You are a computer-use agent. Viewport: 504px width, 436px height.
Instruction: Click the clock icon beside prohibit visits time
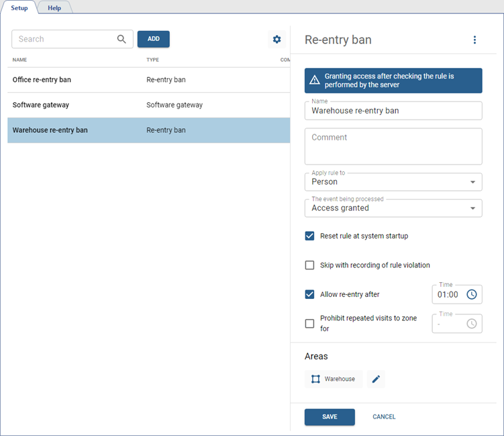click(x=472, y=324)
